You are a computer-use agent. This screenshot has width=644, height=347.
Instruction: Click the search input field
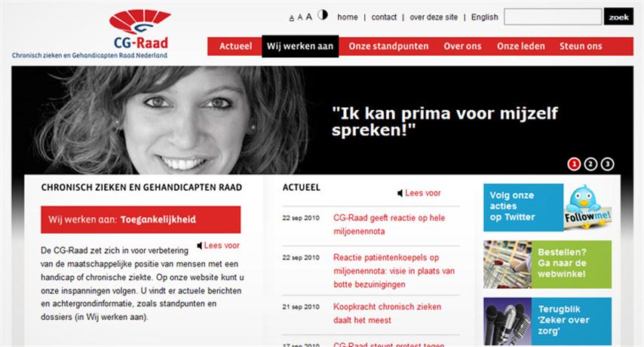(553, 17)
